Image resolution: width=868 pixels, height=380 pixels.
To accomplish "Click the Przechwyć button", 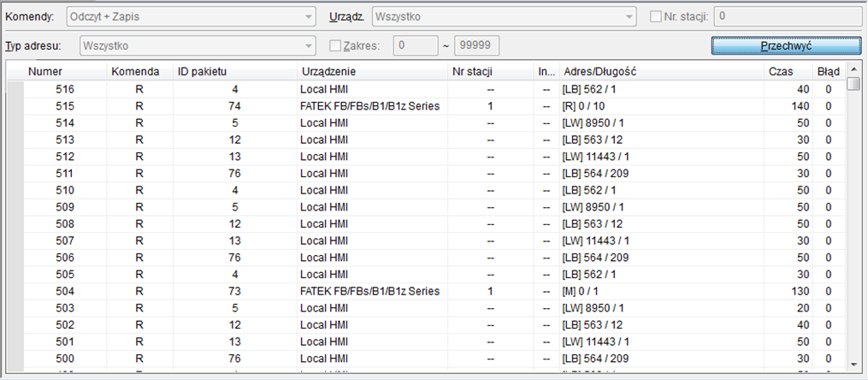I will 786,45.
